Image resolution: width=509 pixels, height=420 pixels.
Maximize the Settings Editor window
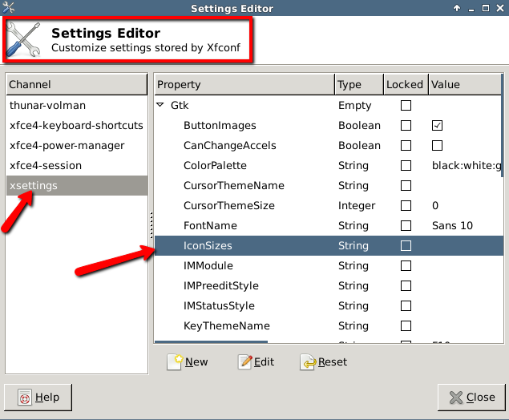click(x=486, y=8)
